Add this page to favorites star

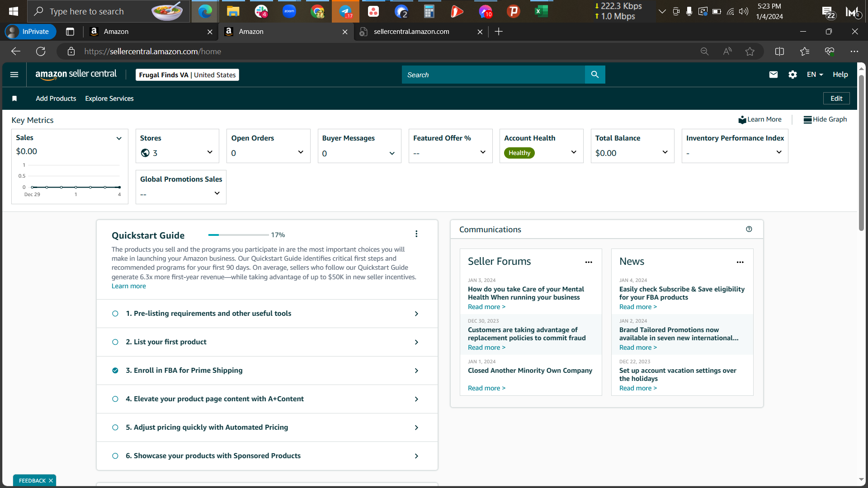point(750,52)
